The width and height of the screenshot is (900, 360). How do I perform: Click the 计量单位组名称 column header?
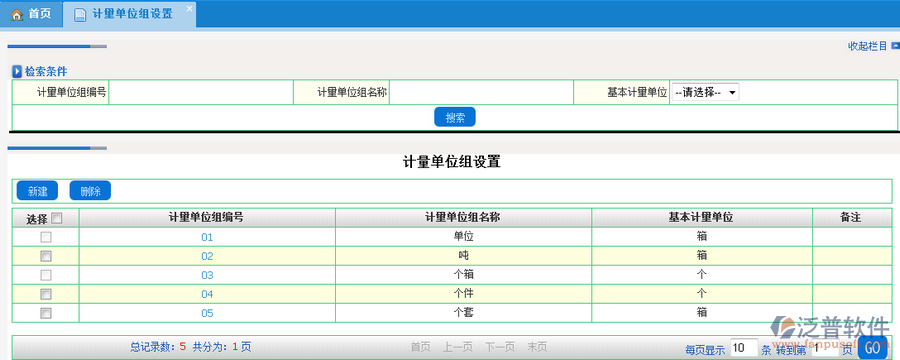click(463, 218)
